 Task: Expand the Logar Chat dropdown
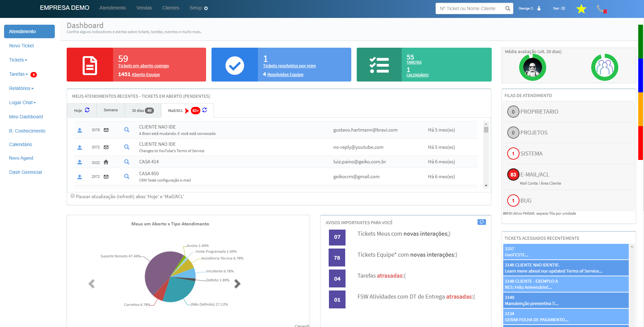pos(22,102)
